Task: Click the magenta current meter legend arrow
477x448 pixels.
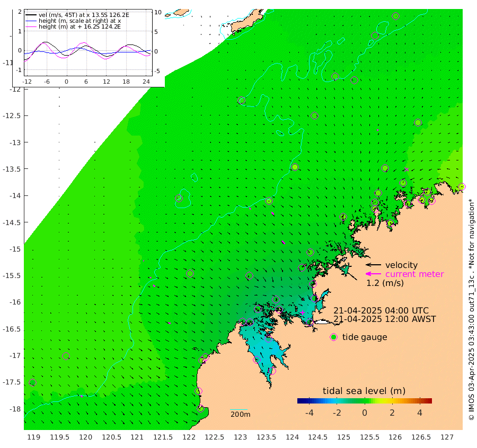Action: coord(373,274)
